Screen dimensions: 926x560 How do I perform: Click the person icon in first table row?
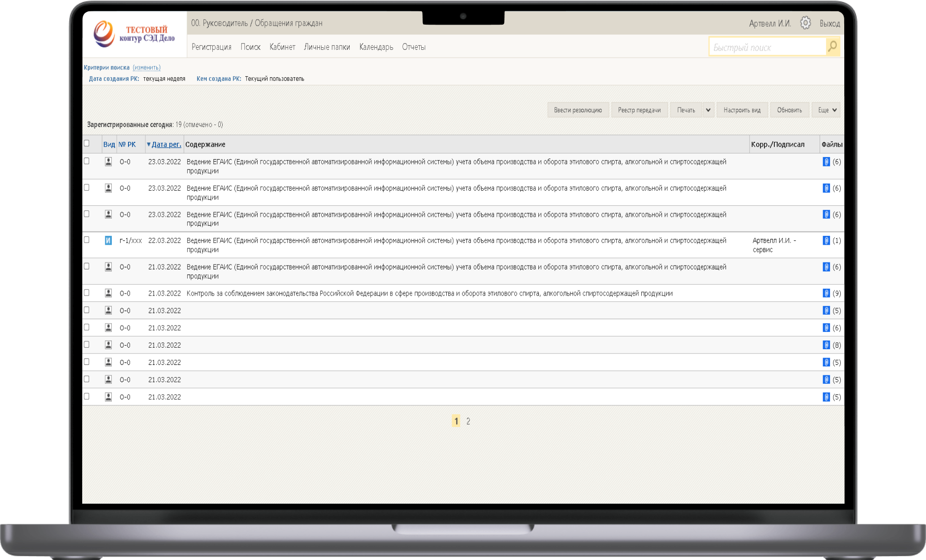click(108, 162)
